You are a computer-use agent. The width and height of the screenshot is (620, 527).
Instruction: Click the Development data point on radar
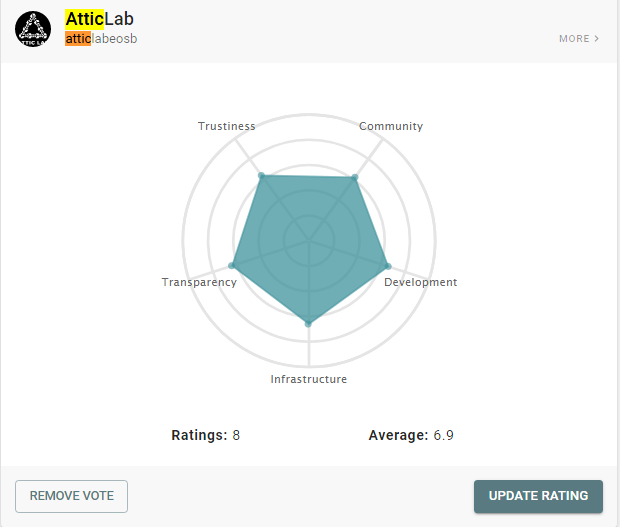coord(388,266)
